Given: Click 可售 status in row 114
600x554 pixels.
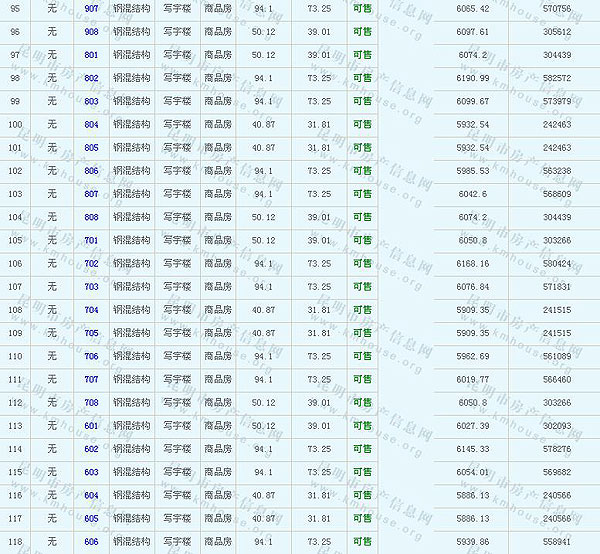Looking at the screenshot, I should (x=362, y=449).
